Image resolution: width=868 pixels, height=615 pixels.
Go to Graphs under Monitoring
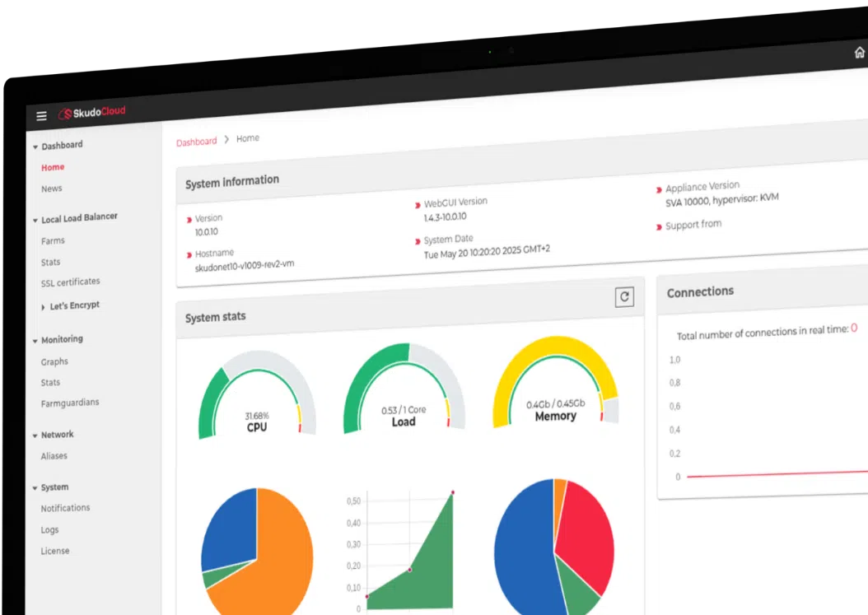(54, 361)
